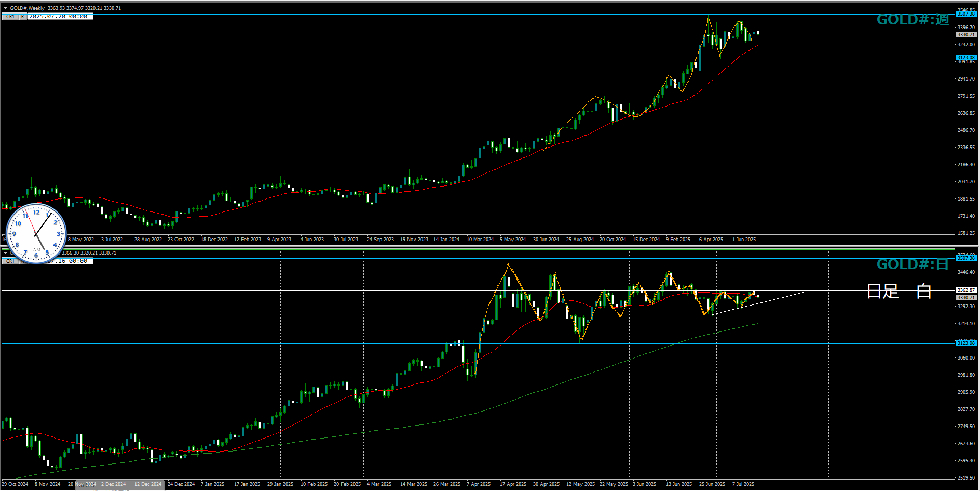Click the 15 Dec 2024 date on weekly axis

(x=646, y=240)
